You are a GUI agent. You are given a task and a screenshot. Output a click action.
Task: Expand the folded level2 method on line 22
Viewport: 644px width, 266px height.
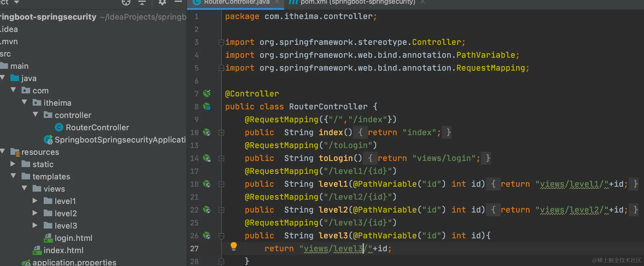pyautogui.click(x=221, y=210)
